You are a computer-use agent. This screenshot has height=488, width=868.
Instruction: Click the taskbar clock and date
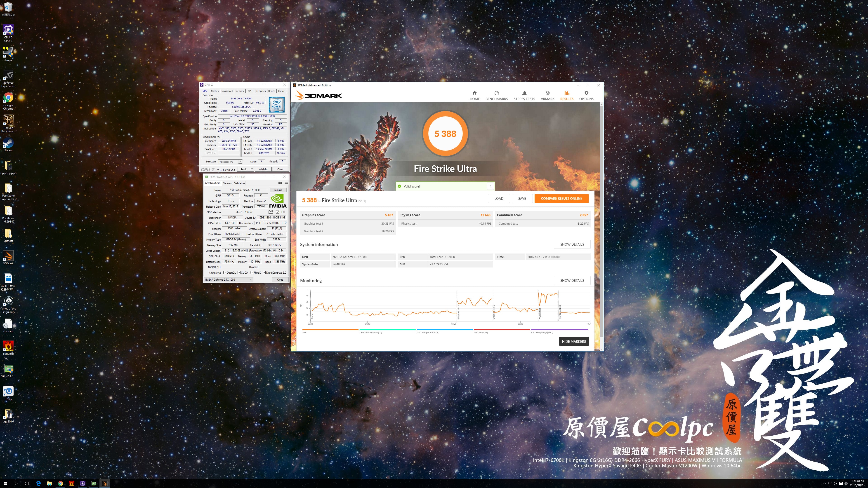[858, 483]
